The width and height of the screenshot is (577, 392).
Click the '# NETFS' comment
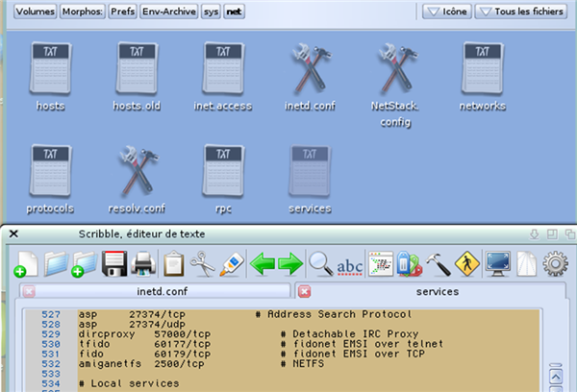click(x=303, y=364)
